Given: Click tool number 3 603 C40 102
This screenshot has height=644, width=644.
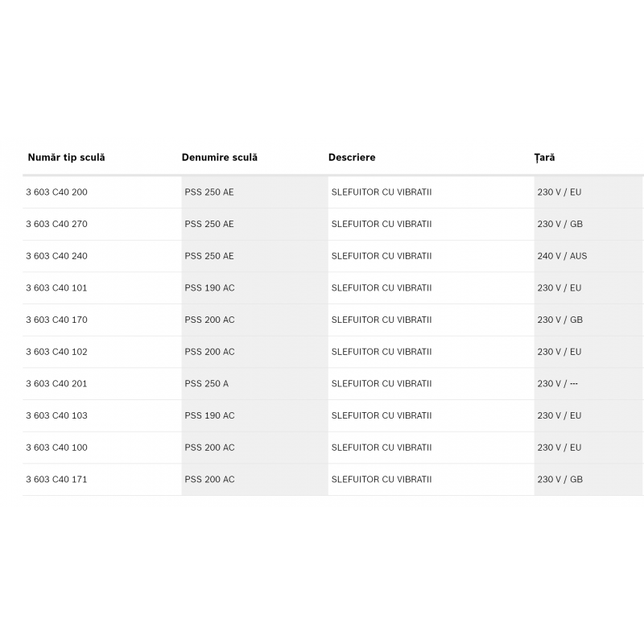Looking at the screenshot, I should point(56,352).
